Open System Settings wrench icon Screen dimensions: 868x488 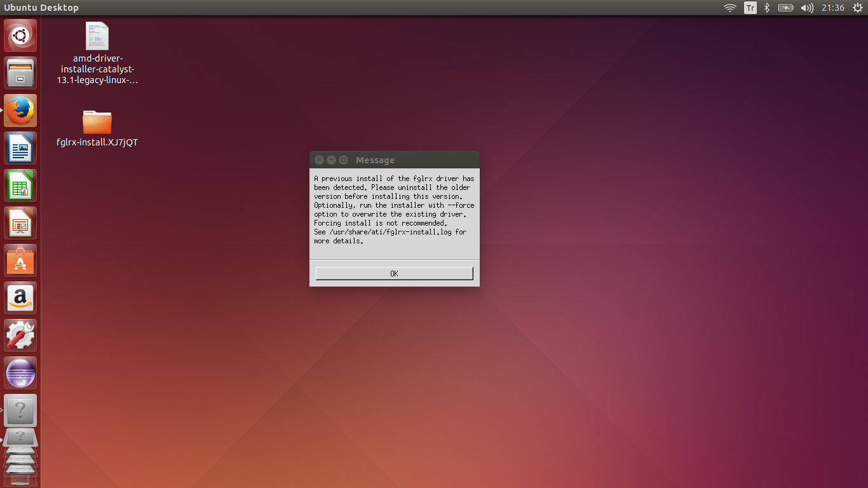point(20,335)
